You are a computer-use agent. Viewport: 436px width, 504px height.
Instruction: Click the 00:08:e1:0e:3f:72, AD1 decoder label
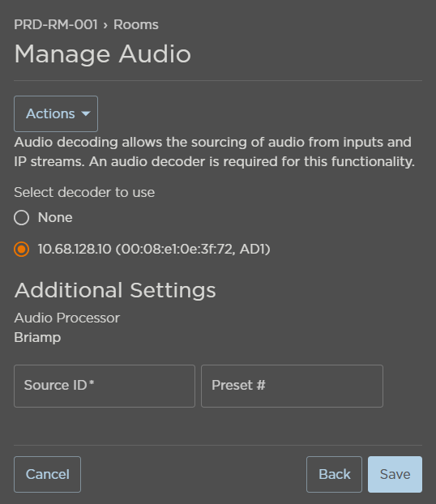click(x=154, y=249)
